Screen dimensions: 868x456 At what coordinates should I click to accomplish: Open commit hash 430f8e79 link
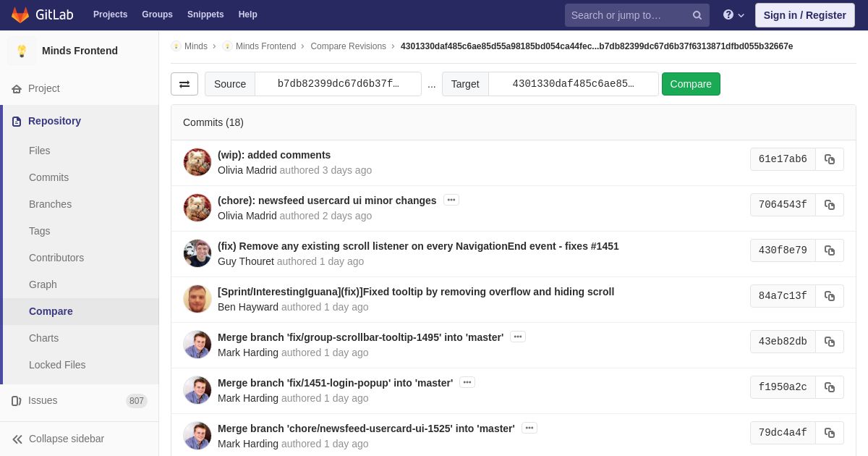click(783, 250)
